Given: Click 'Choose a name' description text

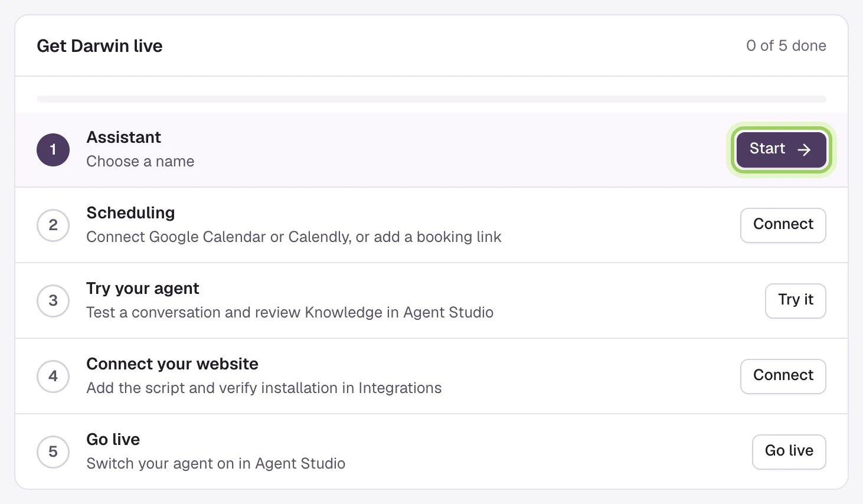Looking at the screenshot, I should [140, 162].
